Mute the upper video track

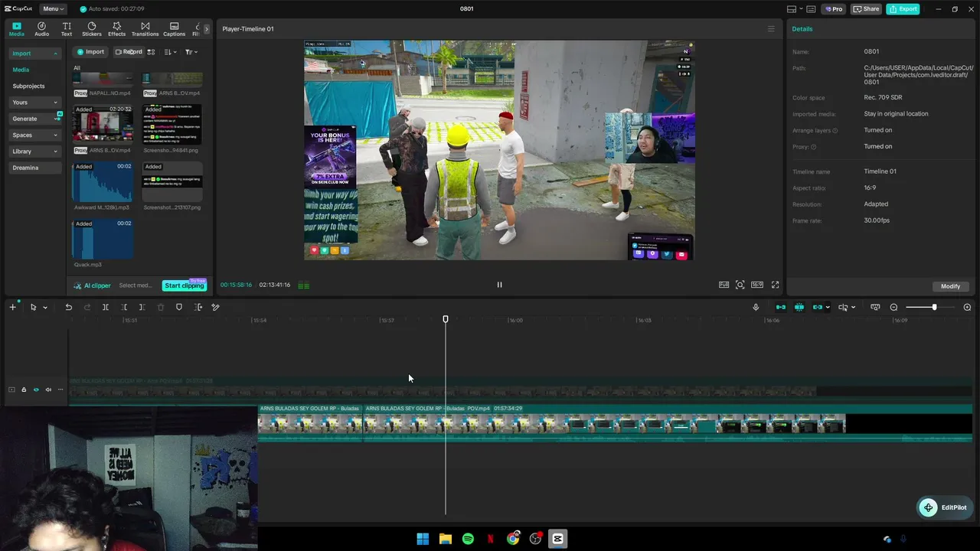(x=48, y=390)
